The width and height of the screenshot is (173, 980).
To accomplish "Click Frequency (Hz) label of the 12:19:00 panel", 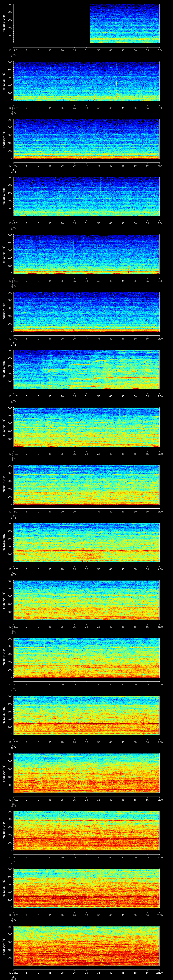I will point(4,888).
